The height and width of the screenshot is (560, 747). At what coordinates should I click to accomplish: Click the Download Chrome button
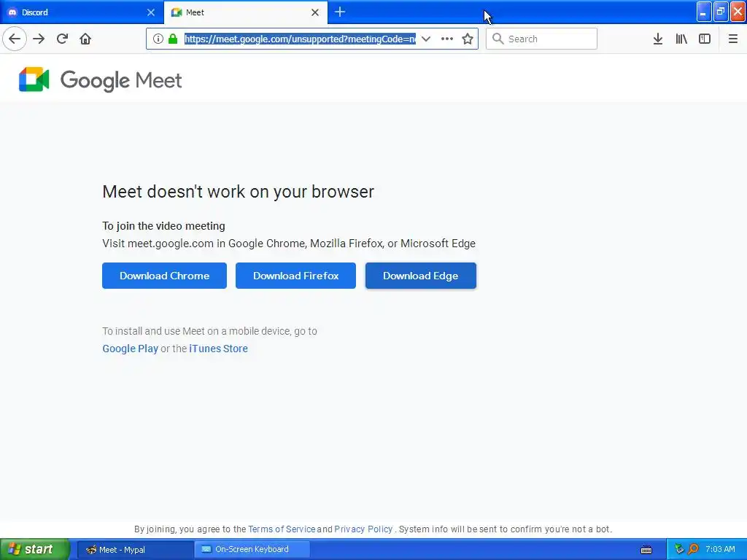click(x=164, y=276)
